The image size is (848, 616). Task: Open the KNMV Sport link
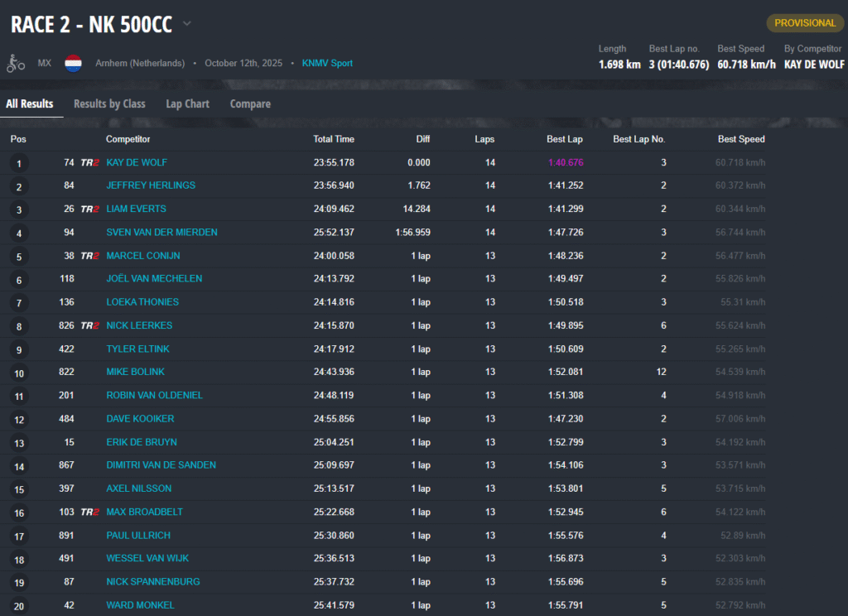(327, 64)
